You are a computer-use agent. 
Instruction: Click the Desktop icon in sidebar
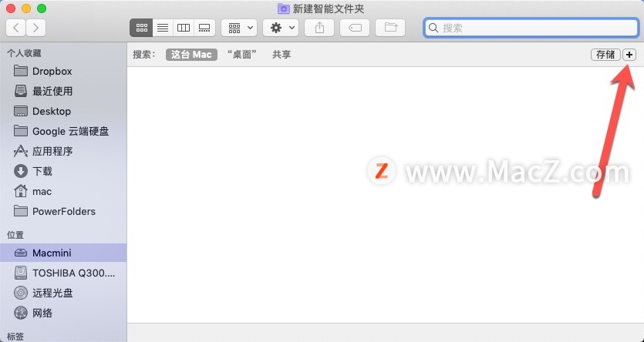coord(21,111)
